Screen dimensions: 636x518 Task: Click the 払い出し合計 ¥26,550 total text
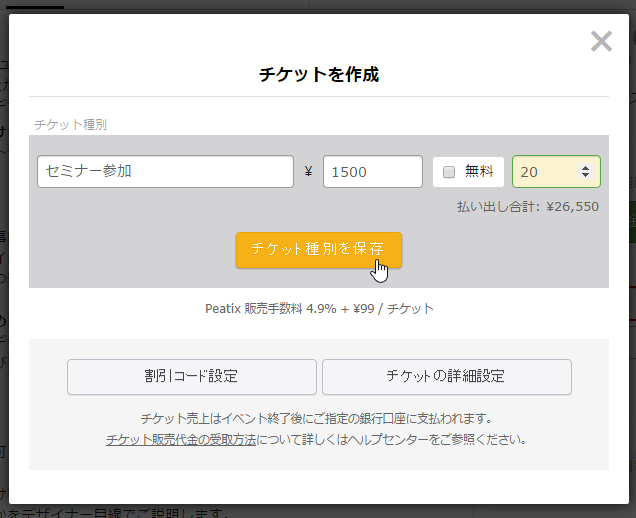point(527,207)
